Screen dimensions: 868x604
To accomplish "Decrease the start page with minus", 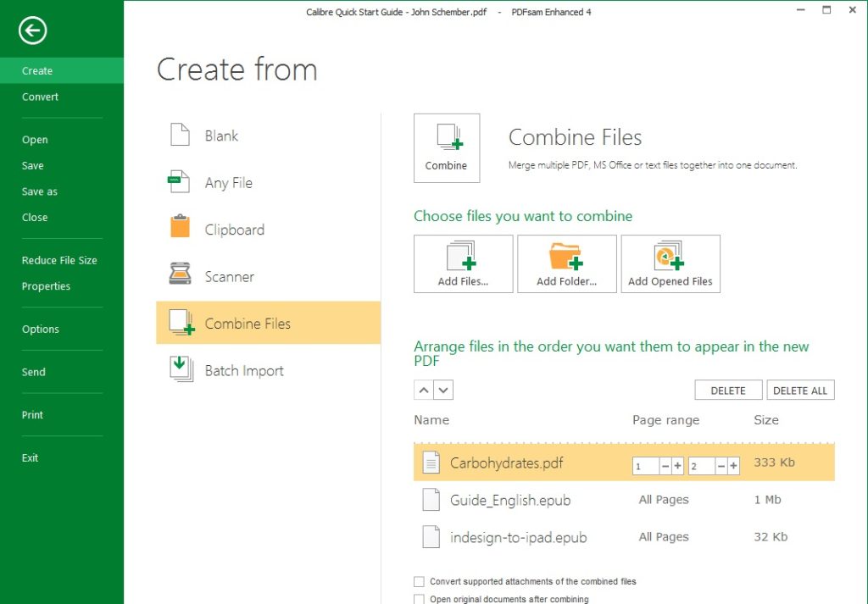I will pos(665,466).
